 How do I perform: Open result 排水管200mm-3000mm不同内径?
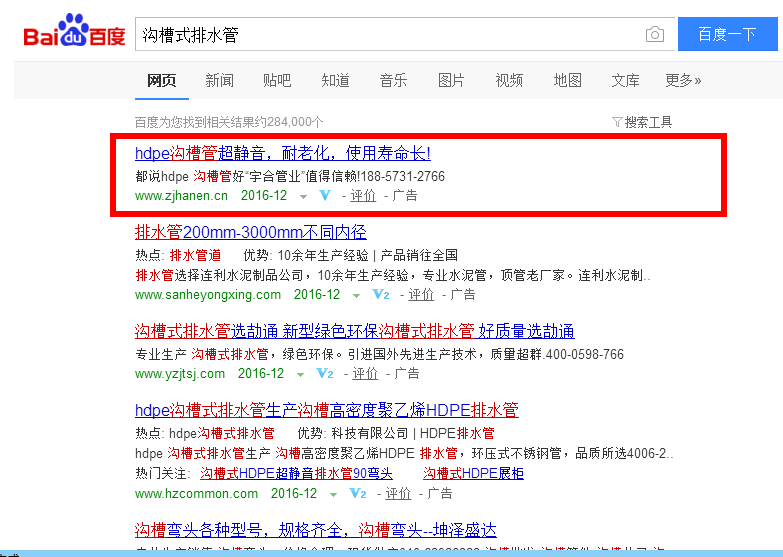pyautogui.click(x=251, y=232)
